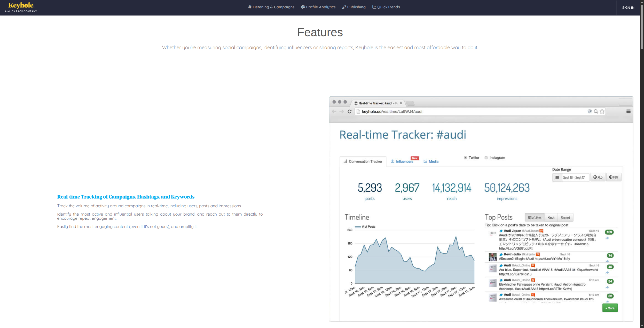The width and height of the screenshot is (644, 328).
Task: Click the Real-time Tracker: #audi title
Action: tap(403, 135)
